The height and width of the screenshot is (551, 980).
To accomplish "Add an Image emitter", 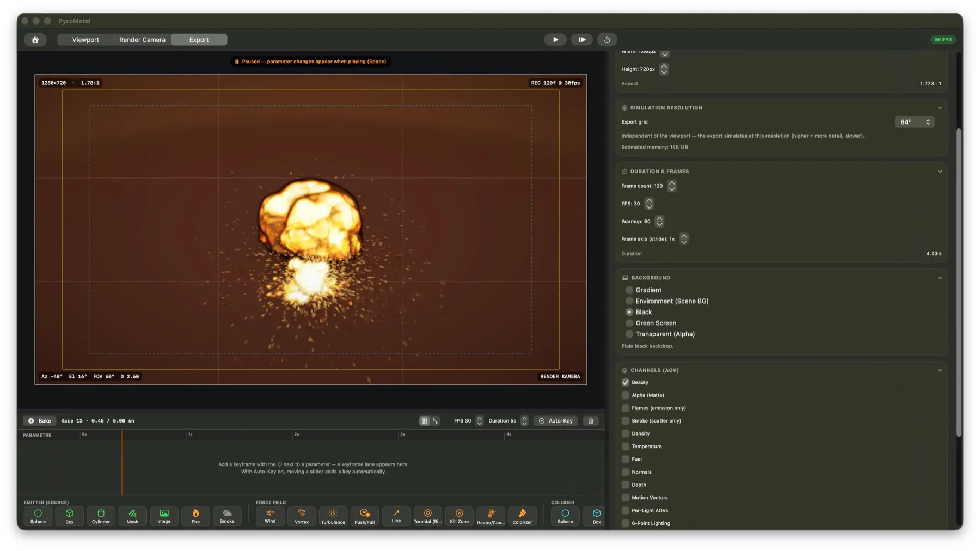I will pyautogui.click(x=164, y=516).
